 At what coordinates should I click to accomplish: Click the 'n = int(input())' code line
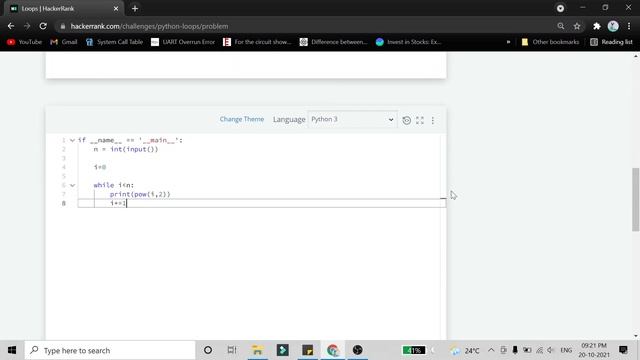126,149
